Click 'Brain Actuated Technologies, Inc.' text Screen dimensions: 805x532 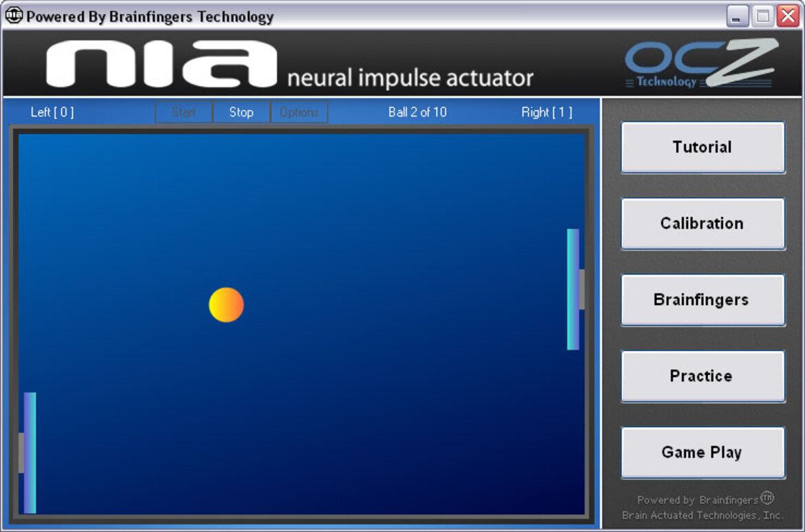click(703, 515)
